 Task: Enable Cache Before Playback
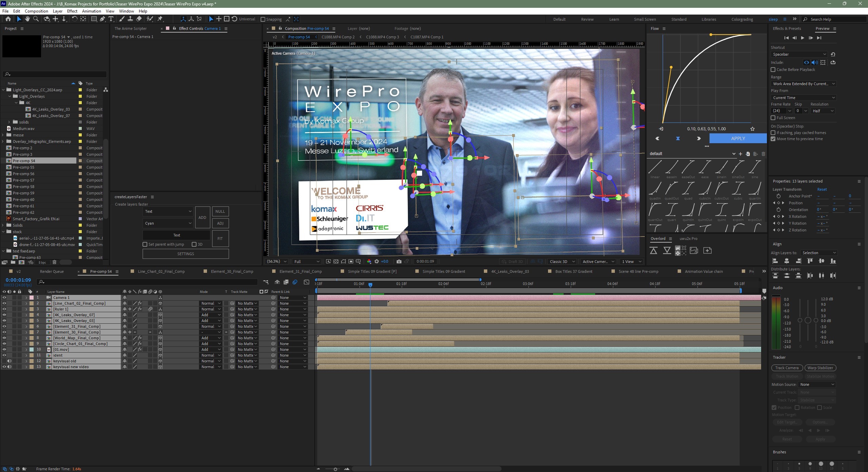[773, 70]
